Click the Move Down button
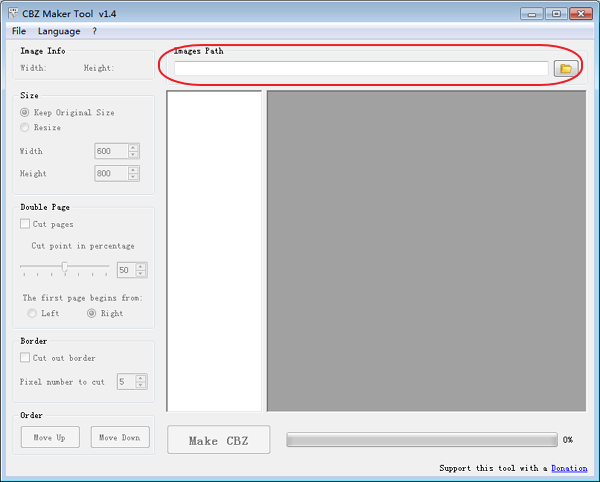 pos(120,437)
